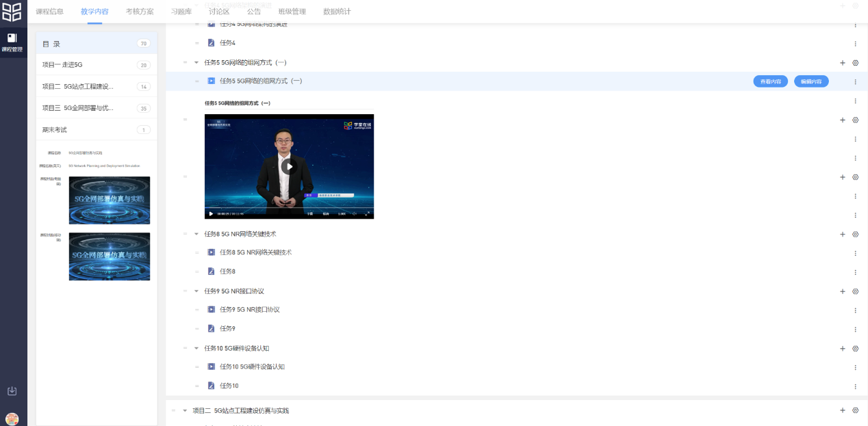Switch to the 考核方案 tab

coord(140,12)
